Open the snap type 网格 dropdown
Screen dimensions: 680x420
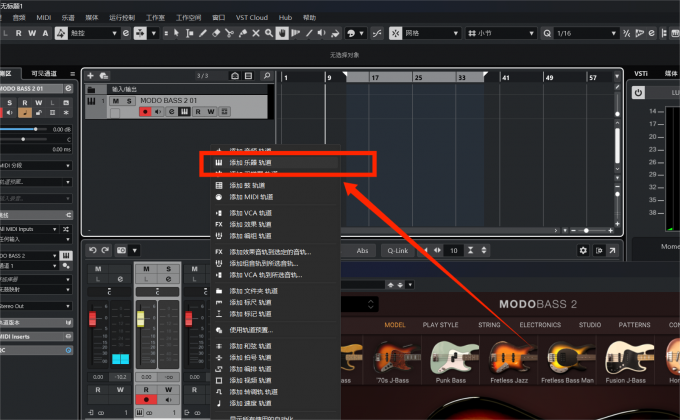(x=431, y=33)
